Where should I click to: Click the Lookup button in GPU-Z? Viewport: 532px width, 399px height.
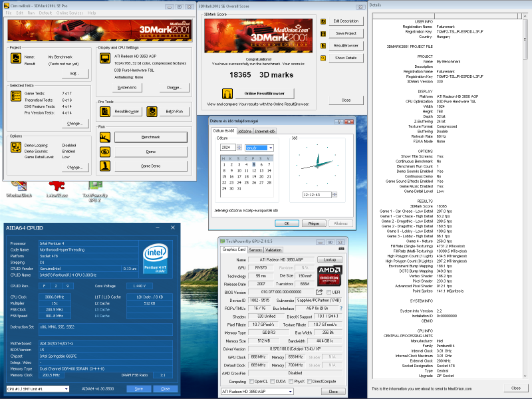coord(329,259)
